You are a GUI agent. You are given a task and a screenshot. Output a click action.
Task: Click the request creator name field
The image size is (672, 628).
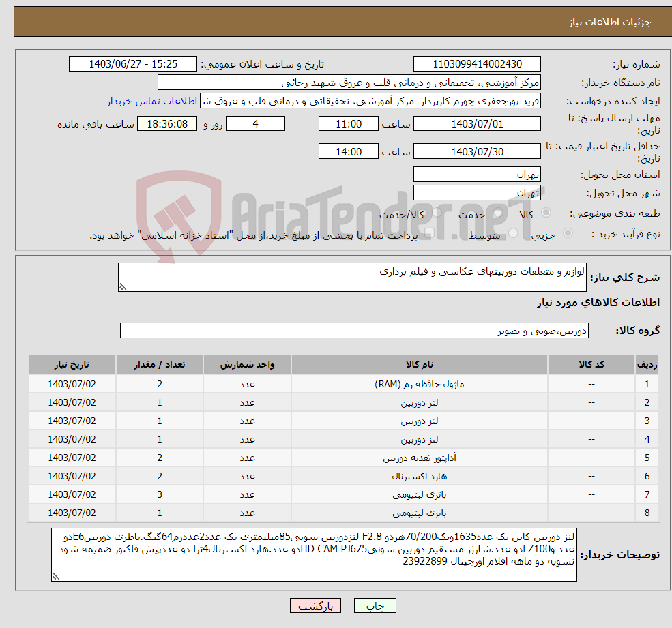pyautogui.click(x=370, y=101)
